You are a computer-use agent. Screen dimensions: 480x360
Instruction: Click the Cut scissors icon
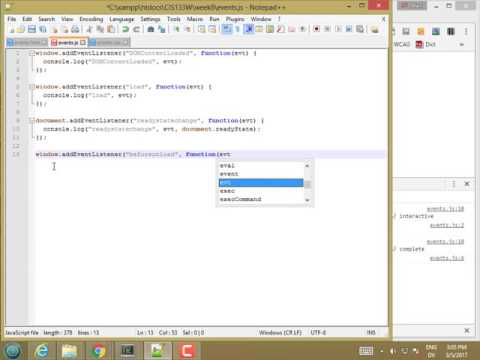tap(89, 30)
